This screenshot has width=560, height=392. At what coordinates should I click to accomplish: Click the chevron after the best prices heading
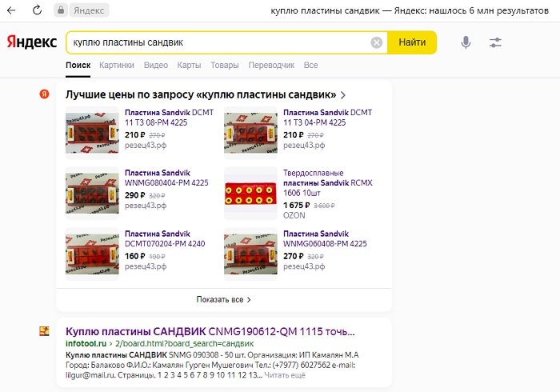point(343,95)
